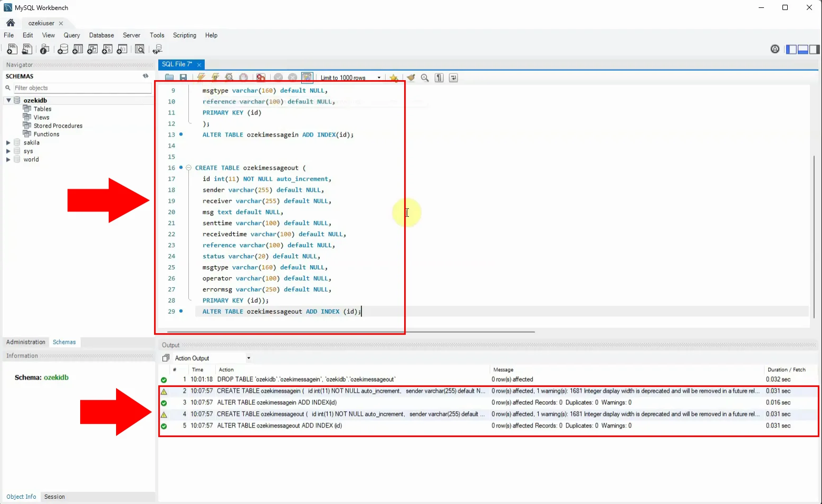Close the ozekiuser connection tab
The width and height of the screenshot is (822, 504).
pos(61,23)
